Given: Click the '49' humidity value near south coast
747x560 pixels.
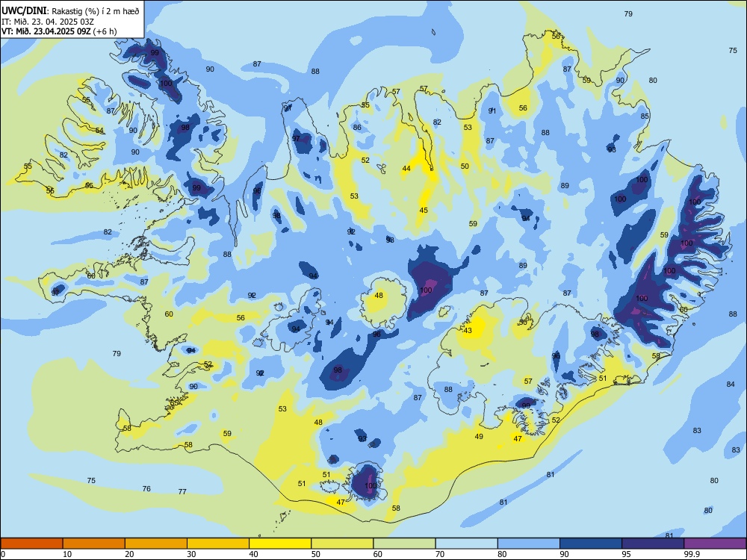Looking at the screenshot, I should pyautogui.click(x=479, y=436).
